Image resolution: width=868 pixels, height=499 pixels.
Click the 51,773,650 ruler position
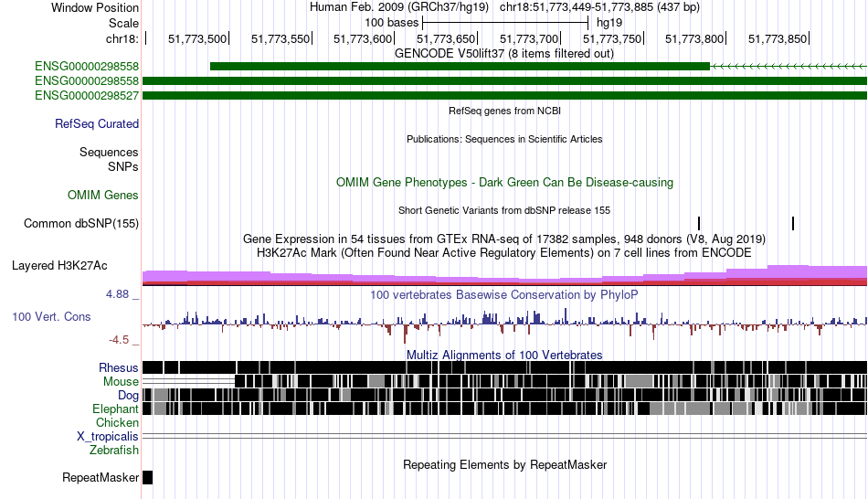pyautogui.click(x=446, y=38)
